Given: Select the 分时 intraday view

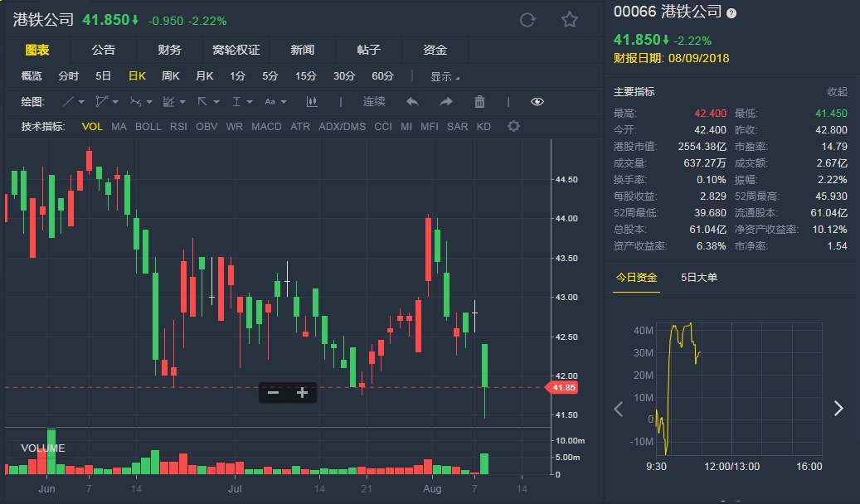Looking at the screenshot, I should (69, 76).
